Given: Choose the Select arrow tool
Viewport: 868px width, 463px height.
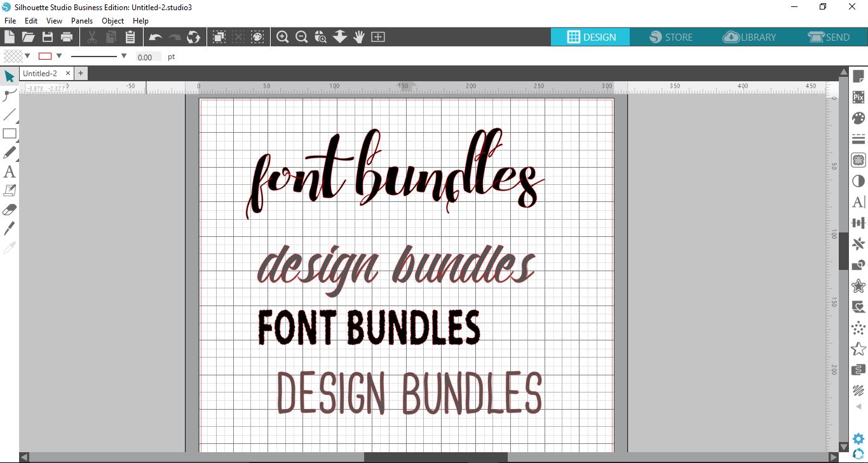Looking at the screenshot, I should 10,77.
